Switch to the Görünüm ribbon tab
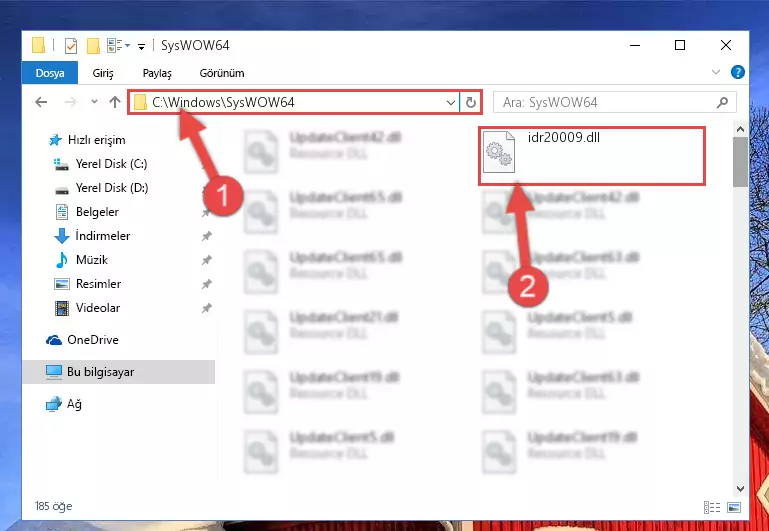 [x=222, y=73]
